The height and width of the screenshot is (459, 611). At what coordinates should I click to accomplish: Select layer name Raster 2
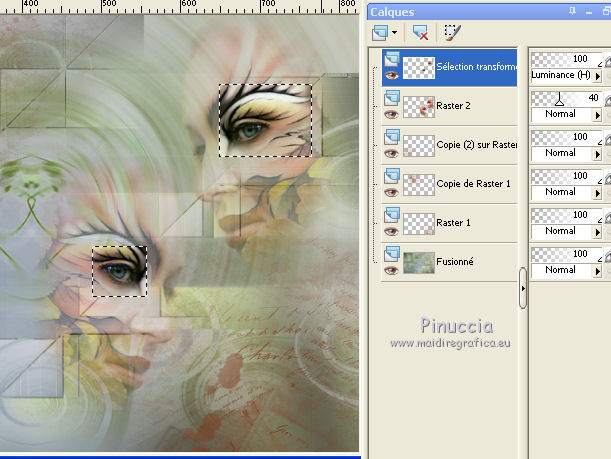tap(453, 106)
